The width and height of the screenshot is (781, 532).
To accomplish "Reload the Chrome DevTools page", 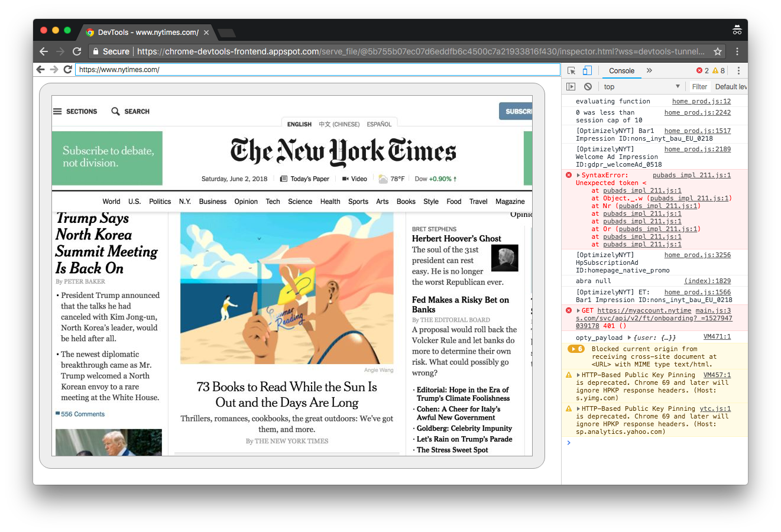I will tap(77, 51).
